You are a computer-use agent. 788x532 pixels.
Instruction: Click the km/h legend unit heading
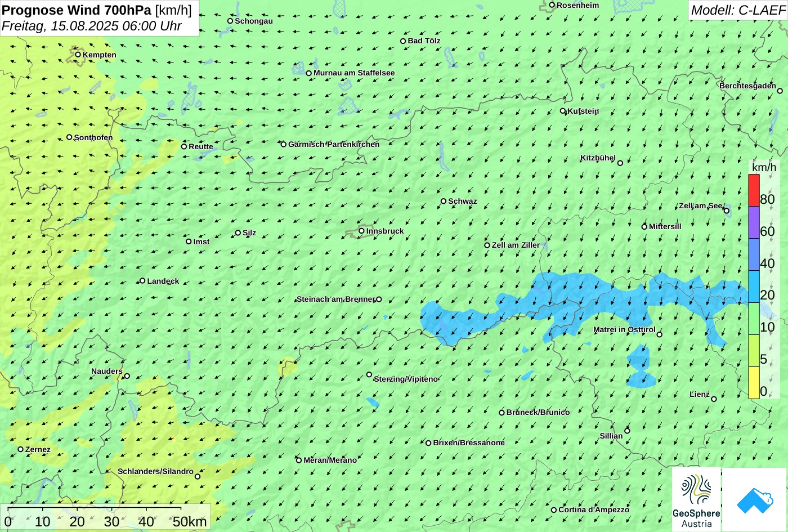[764, 167]
